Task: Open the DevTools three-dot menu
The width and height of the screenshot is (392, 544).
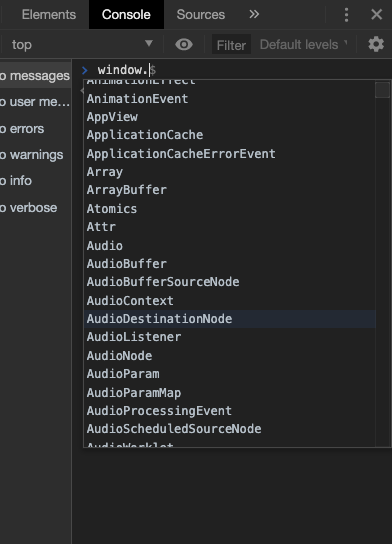Action: tap(346, 15)
